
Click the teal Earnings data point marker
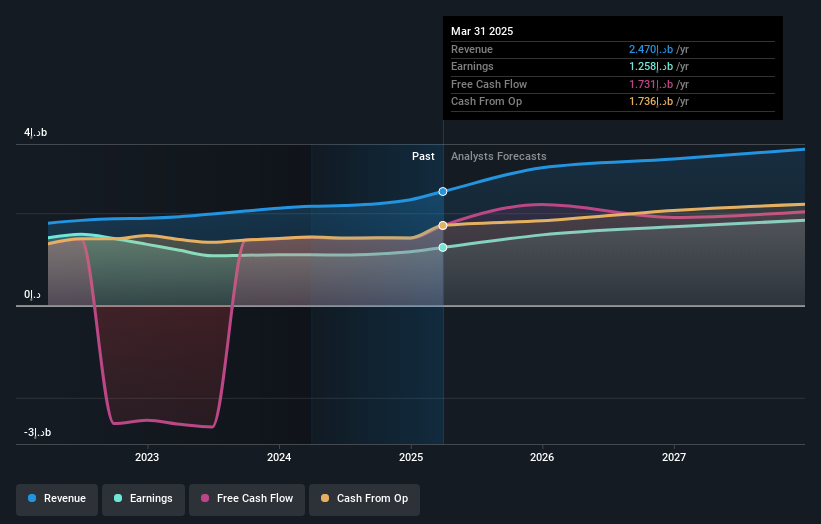(x=443, y=247)
